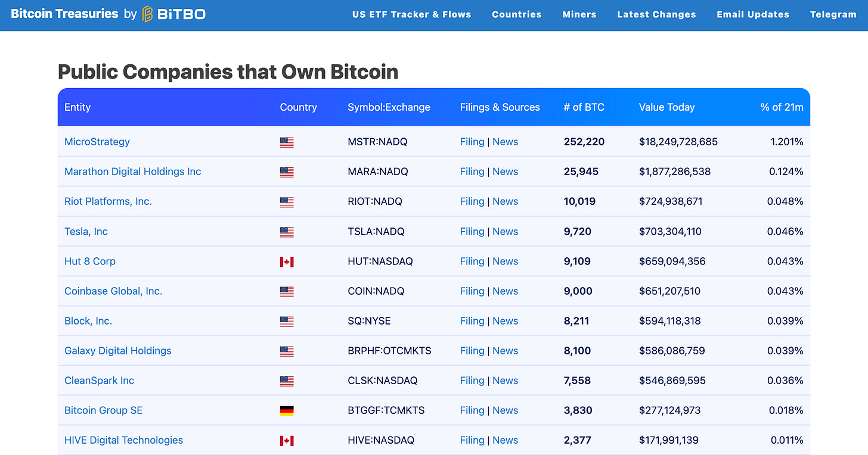Screen dimensions: 868x455
Task: Open the MicroStrategy entity link
Action: [97, 142]
